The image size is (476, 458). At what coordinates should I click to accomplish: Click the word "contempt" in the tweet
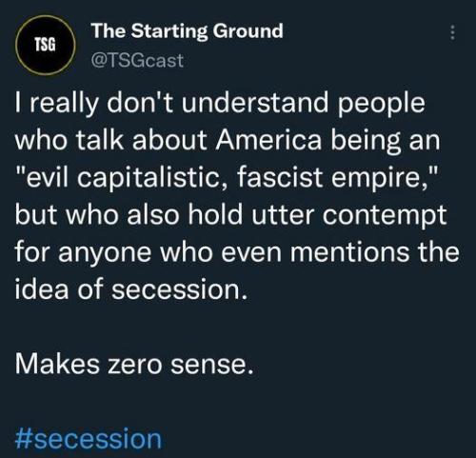pos(385,215)
